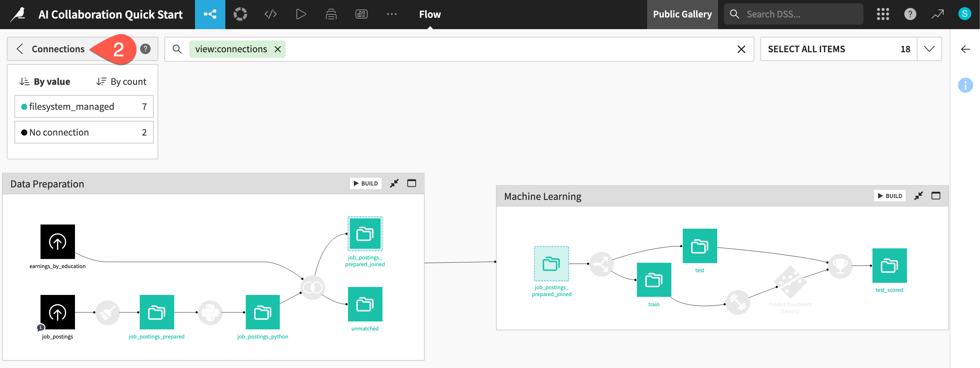The width and height of the screenshot is (980, 368).
Task: Clear the flow search field
Action: tap(741, 49)
